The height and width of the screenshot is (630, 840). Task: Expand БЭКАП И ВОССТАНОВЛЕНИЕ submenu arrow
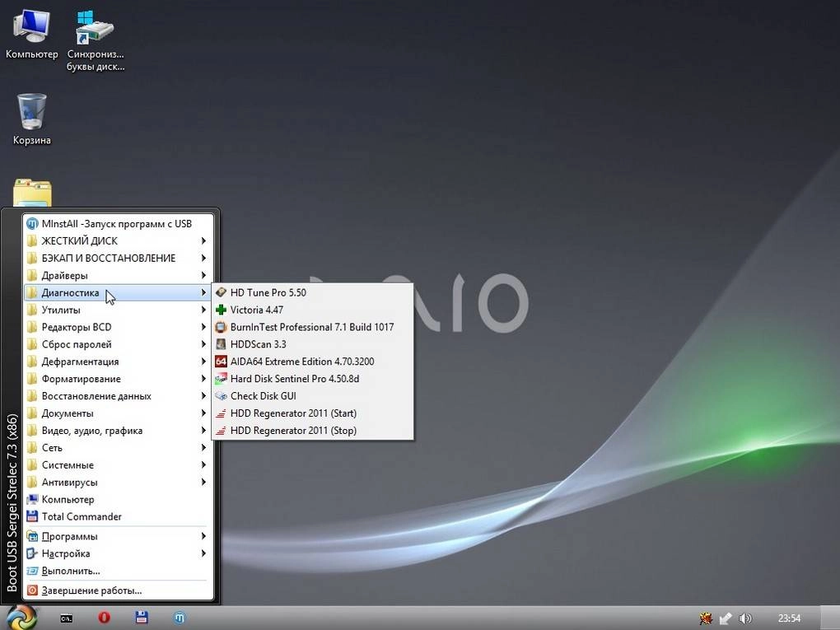point(203,258)
